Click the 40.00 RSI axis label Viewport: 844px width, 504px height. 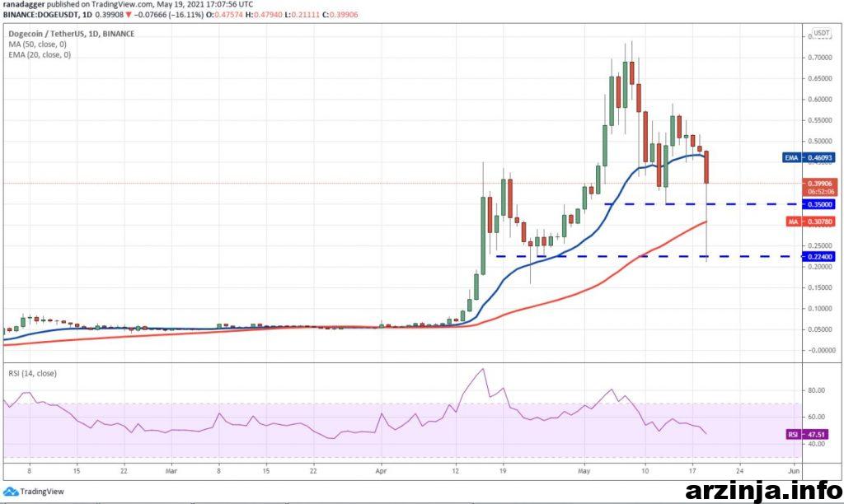[817, 444]
